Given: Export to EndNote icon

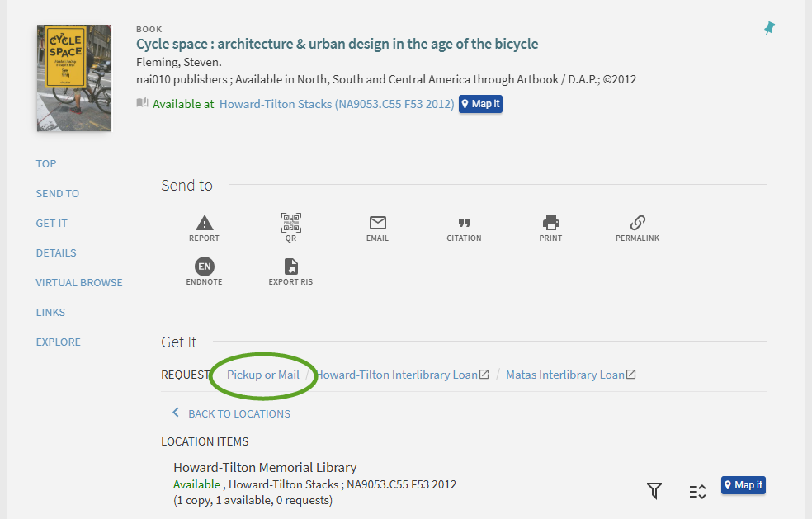Looking at the screenshot, I should point(204,267).
